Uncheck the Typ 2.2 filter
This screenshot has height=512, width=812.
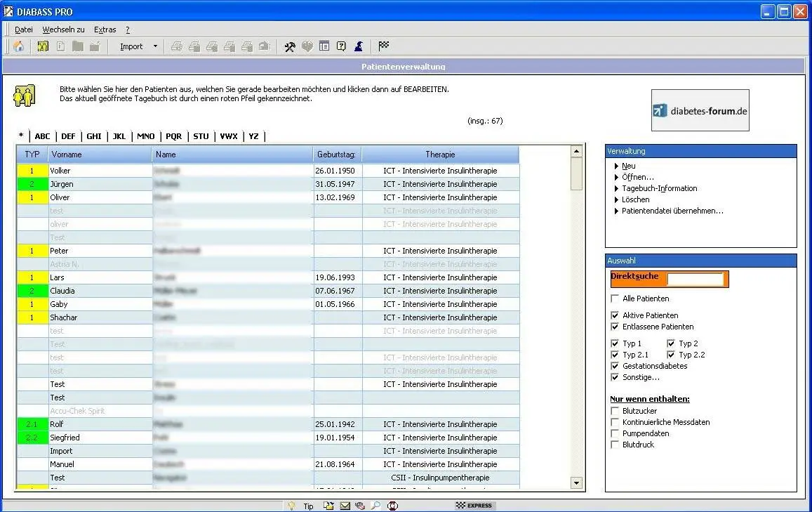[x=670, y=355]
